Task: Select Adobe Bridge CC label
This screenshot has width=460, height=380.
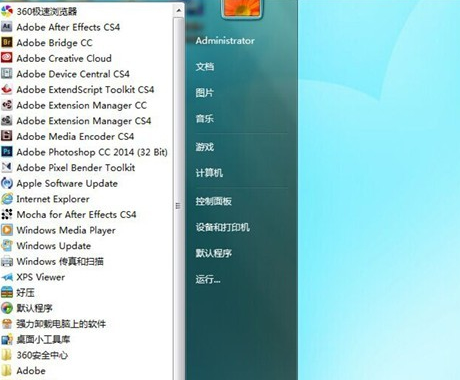Action: (54, 43)
